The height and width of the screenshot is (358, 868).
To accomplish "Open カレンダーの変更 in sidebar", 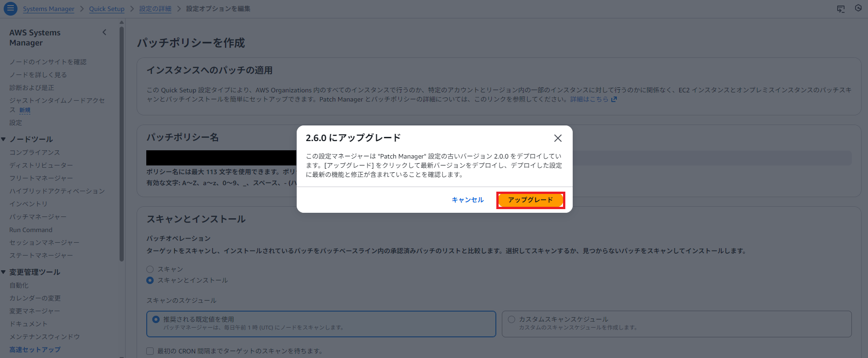I will 35,298.
